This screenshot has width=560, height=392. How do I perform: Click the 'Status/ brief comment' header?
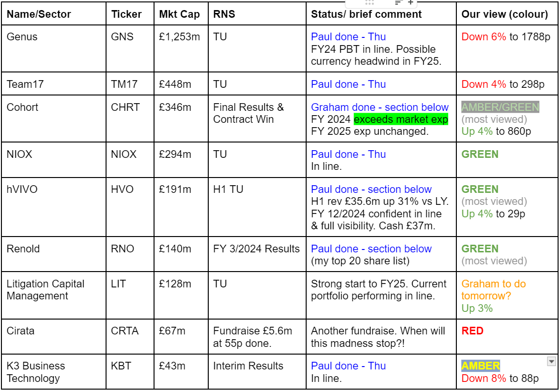(366, 14)
